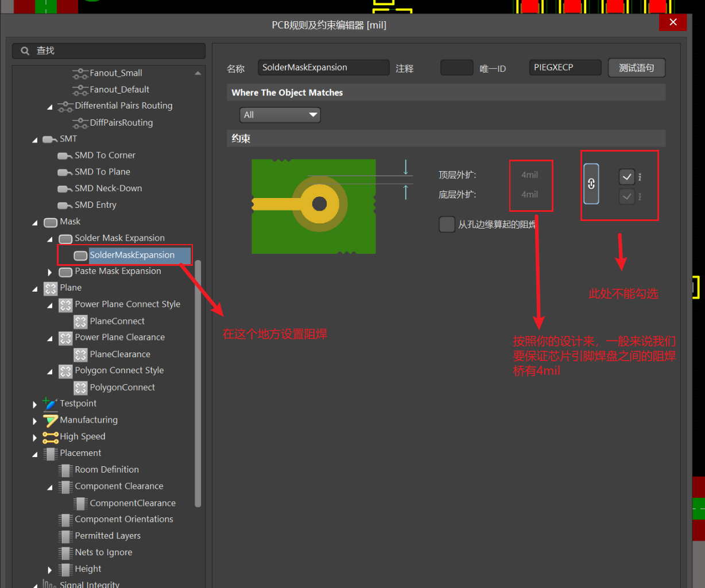Click the Fanout_Small rule icon

pos(80,73)
